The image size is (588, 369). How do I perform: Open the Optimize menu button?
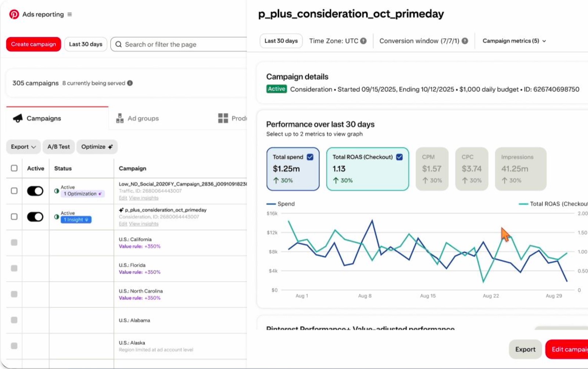tap(97, 146)
